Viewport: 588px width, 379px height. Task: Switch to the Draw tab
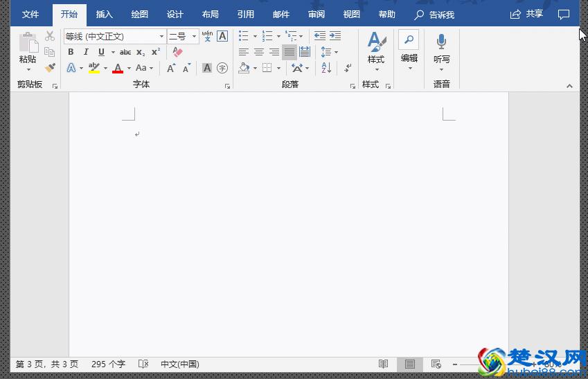139,15
